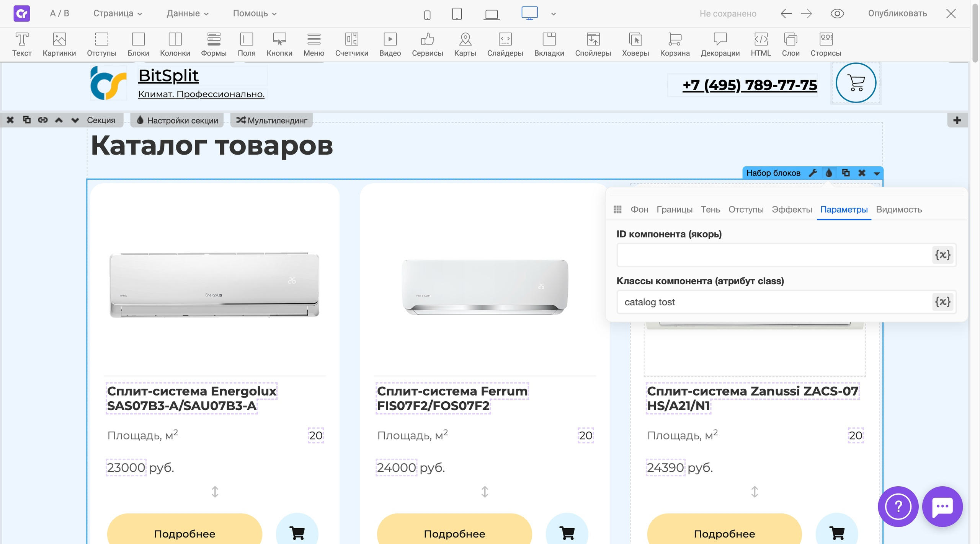
Task: Open the Помощь dropdown menu
Action: (x=255, y=13)
